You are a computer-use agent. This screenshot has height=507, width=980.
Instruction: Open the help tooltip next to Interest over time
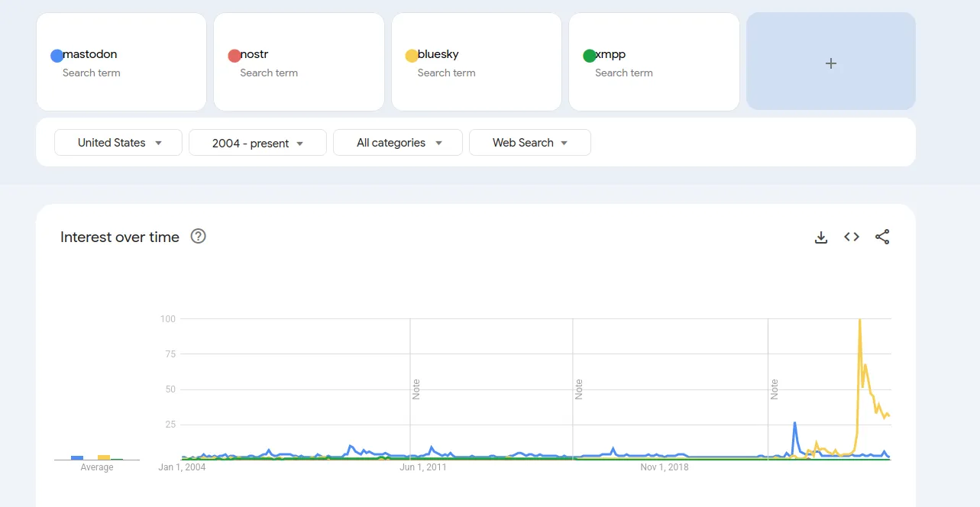pyautogui.click(x=198, y=237)
